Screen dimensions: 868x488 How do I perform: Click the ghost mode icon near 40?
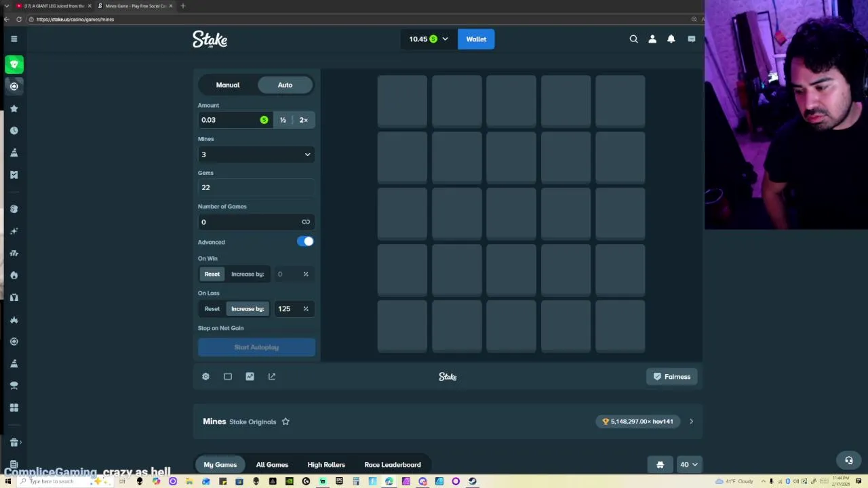[x=660, y=465]
